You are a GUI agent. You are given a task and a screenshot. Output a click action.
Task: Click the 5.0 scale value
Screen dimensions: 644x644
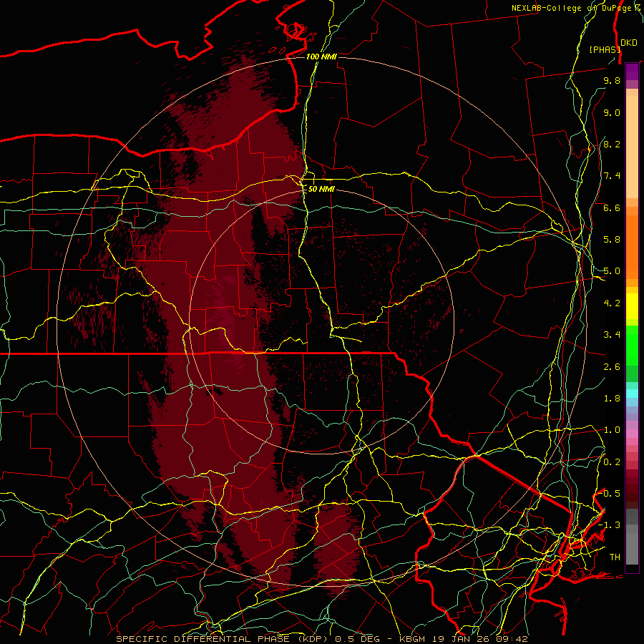(612, 271)
